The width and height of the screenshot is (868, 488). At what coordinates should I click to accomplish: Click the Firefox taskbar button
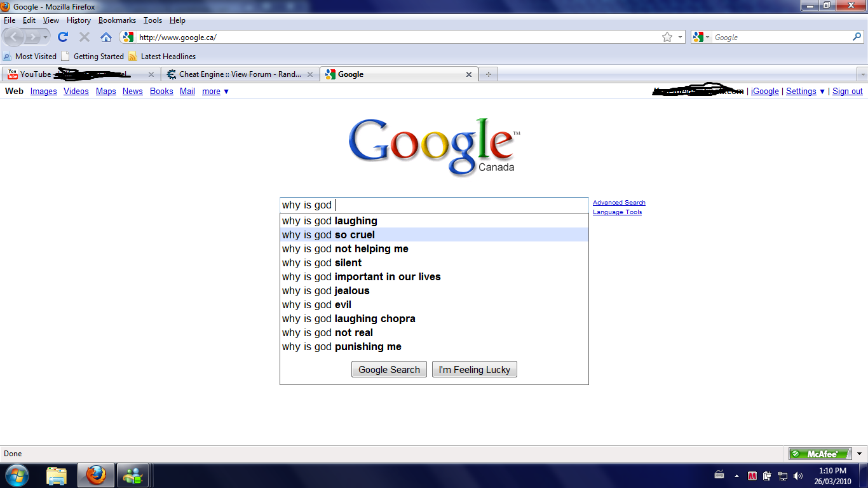[96, 475]
